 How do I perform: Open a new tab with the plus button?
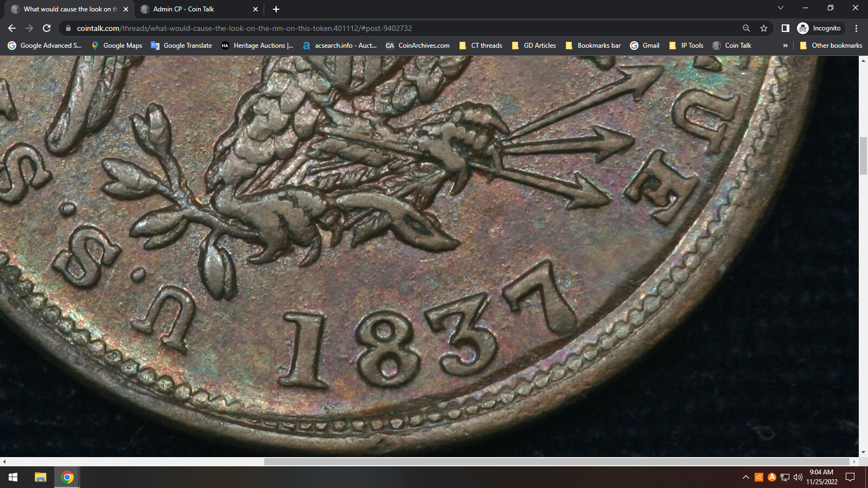point(276,9)
